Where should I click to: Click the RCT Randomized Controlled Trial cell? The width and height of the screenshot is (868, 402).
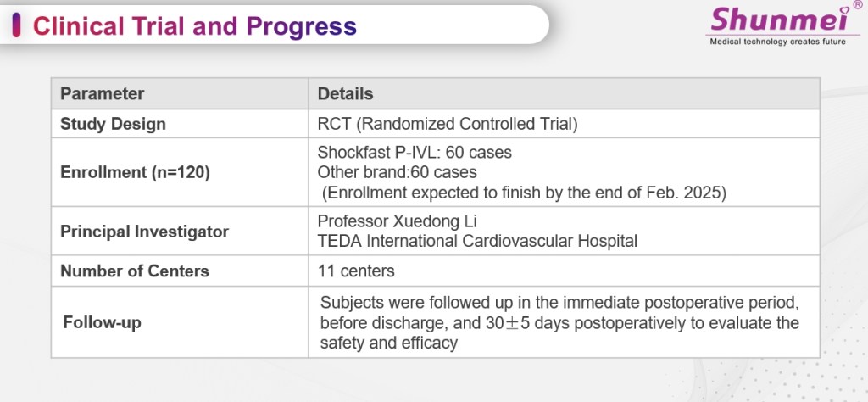(447, 124)
